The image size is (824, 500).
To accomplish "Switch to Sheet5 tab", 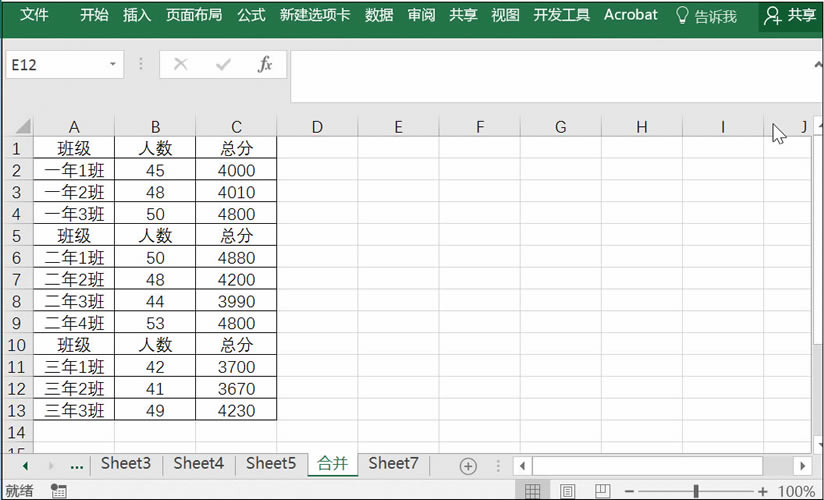I will 271,463.
